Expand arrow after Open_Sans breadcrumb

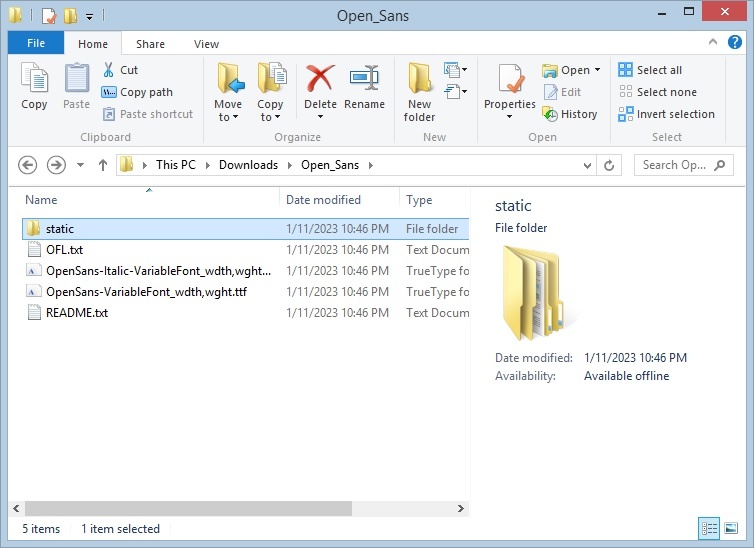[370, 165]
